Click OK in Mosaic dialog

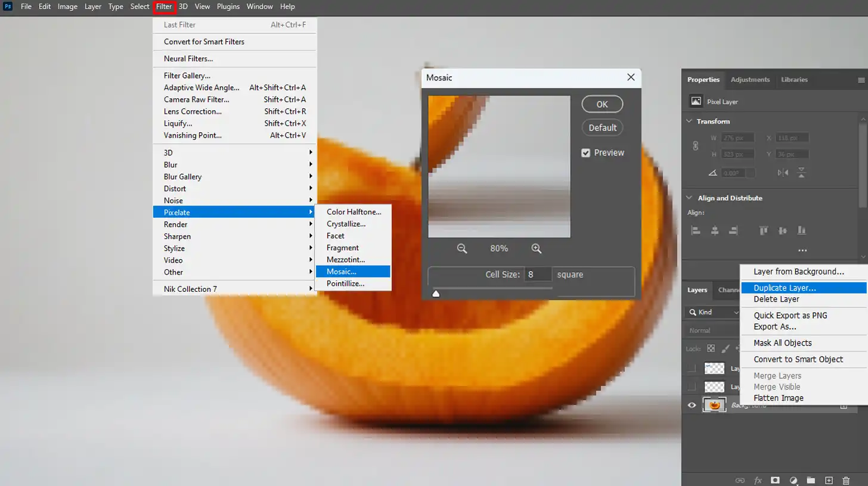pos(602,104)
